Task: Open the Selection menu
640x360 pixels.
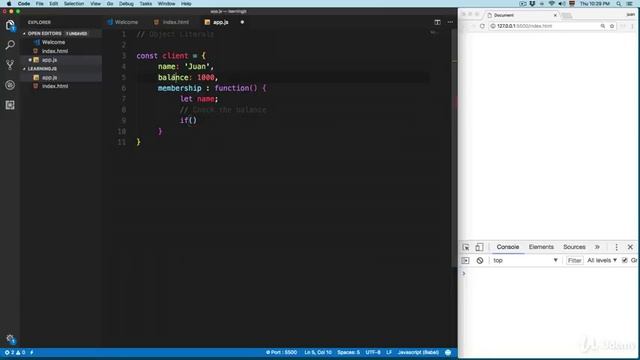Action: pos(74,4)
